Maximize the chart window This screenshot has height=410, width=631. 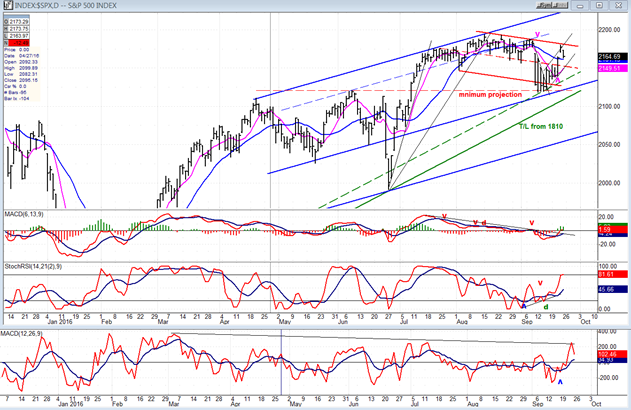click(x=599, y=5)
